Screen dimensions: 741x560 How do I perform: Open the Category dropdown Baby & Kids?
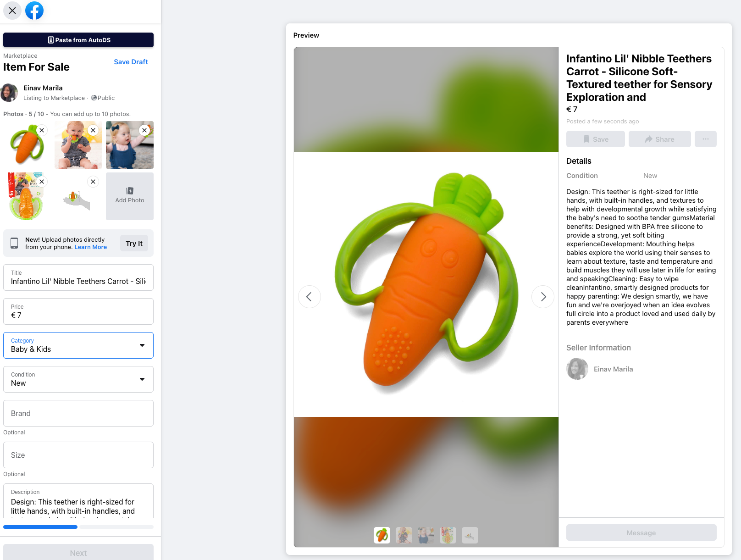pos(78,345)
